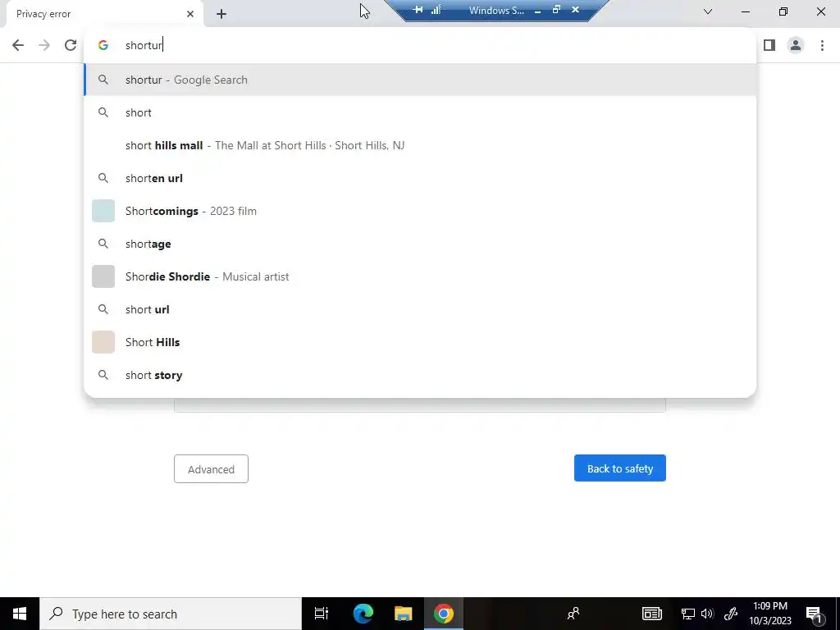This screenshot has height=630, width=840.
Task: Choose the 'short' suggestion
Action: pos(420,112)
